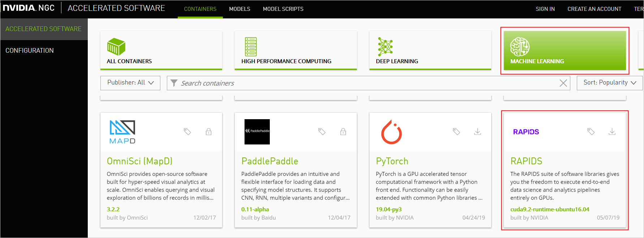
Task: Click the PyTorch tag 19.04-py3
Action: [389, 209]
